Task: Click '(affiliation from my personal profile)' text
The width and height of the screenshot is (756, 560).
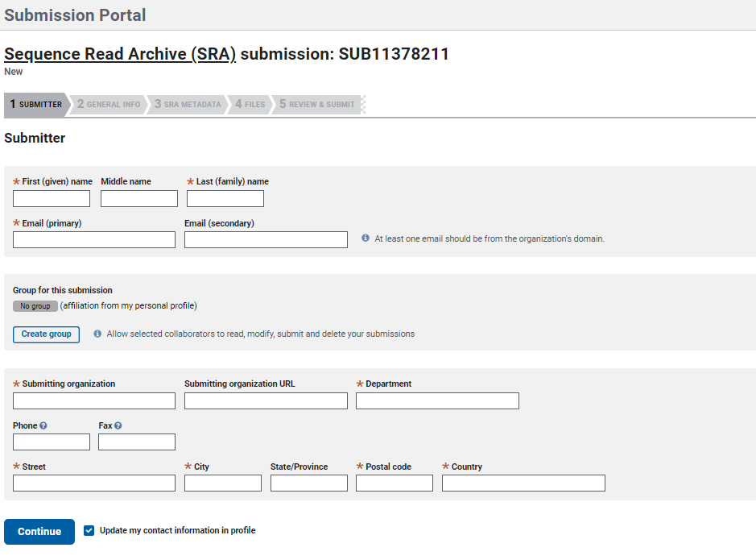Action: tap(129, 306)
